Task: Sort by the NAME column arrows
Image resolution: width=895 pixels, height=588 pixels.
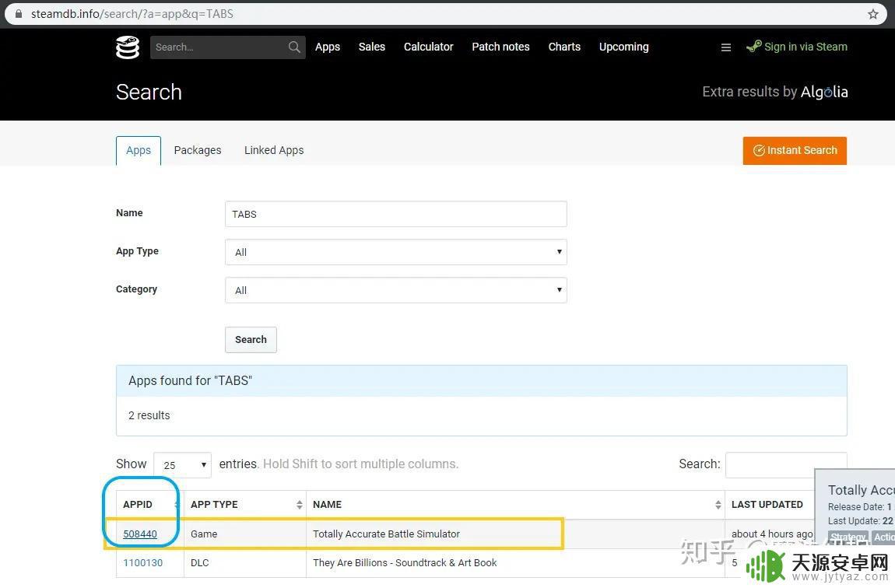Action: (x=718, y=505)
